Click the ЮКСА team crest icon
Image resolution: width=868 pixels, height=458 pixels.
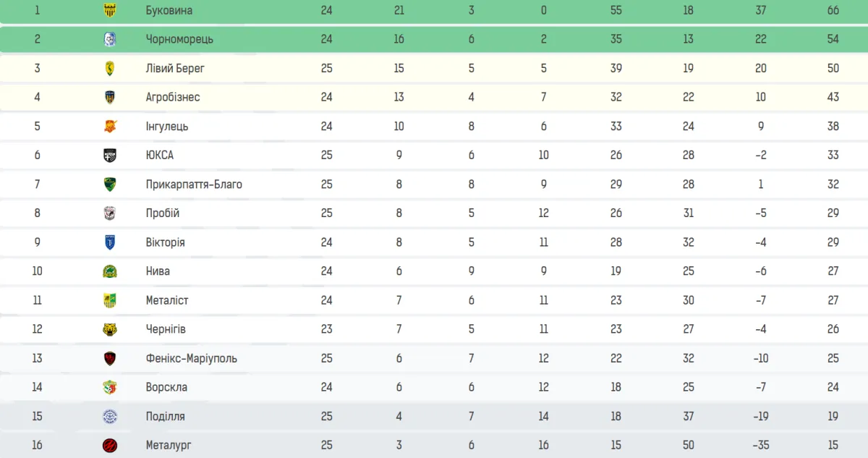tap(110, 155)
